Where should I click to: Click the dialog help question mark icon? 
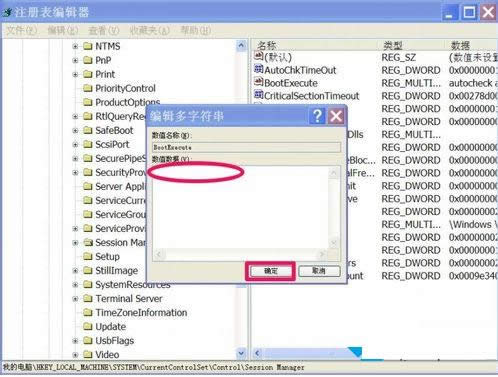(x=317, y=116)
